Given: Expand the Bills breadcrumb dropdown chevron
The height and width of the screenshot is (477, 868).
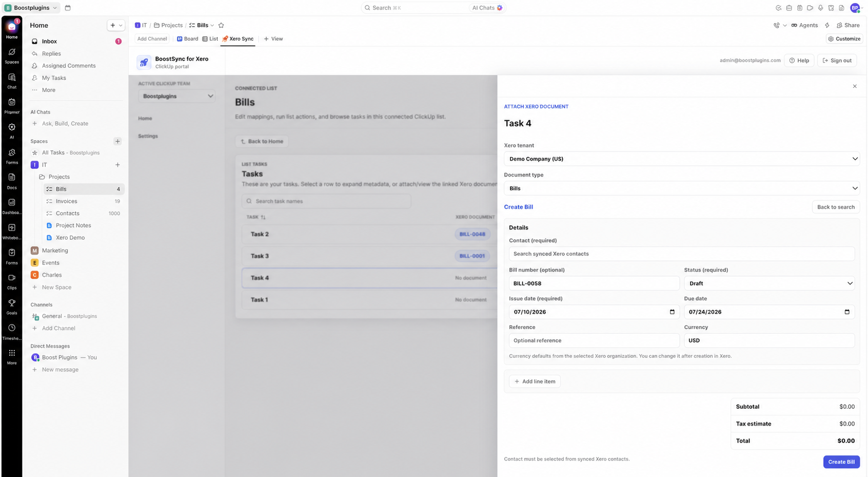Looking at the screenshot, I should click(x=212, y=25).
